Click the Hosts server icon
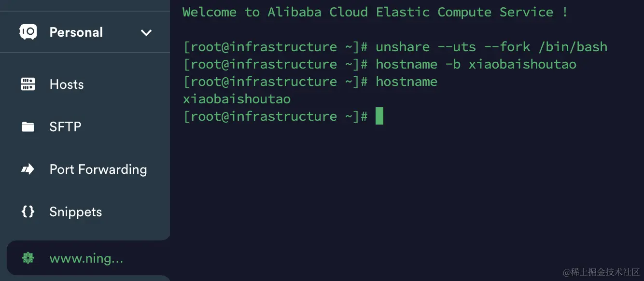The width and height of the screenshot is (644, 281). click(x=28, y=84)
